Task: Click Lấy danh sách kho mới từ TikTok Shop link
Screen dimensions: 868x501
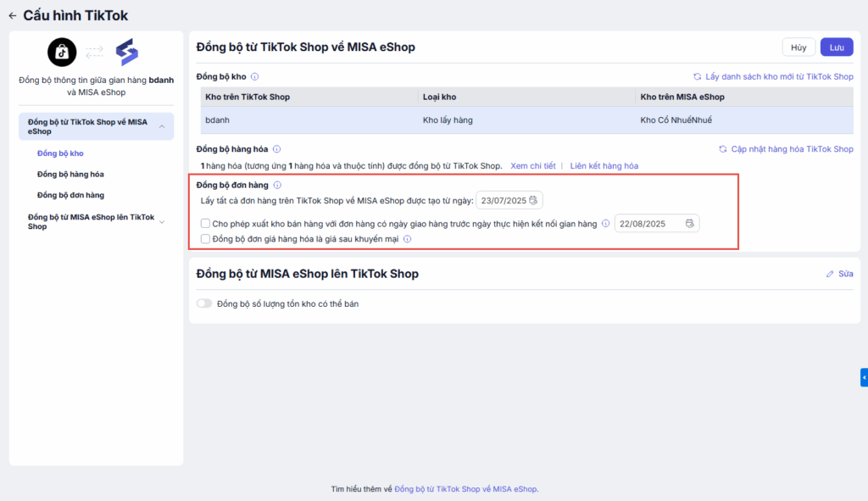Action: [x=780, y=77]
